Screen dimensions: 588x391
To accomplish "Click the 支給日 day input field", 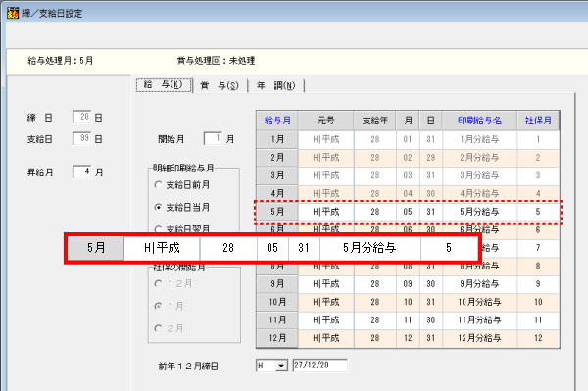I will click(81, 139).
